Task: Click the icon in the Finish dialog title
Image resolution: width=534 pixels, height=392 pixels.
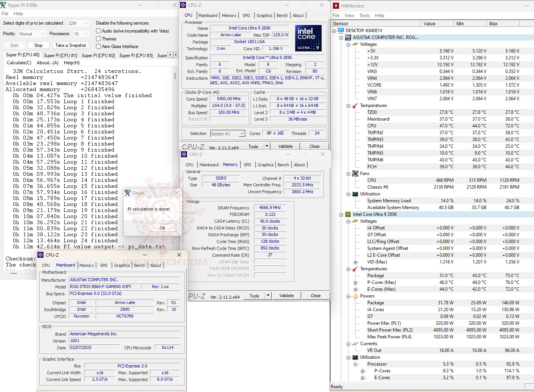Action: coord(128,192)
